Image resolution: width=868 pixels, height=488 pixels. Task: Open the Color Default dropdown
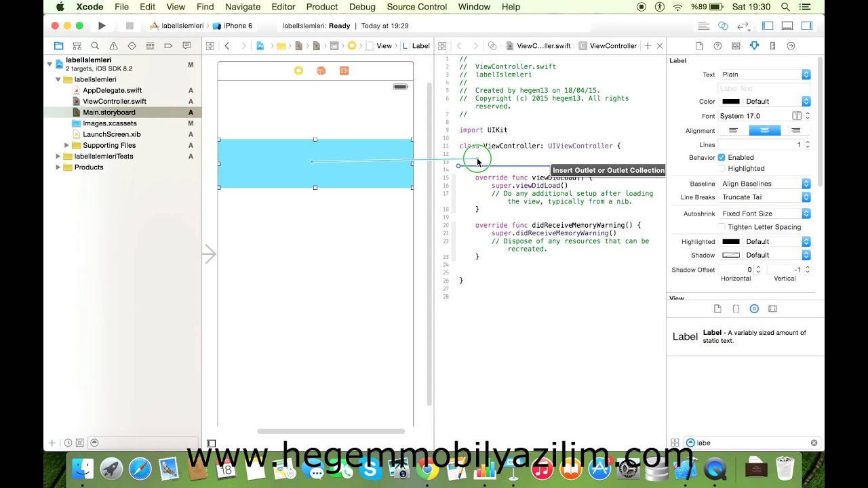777,102
